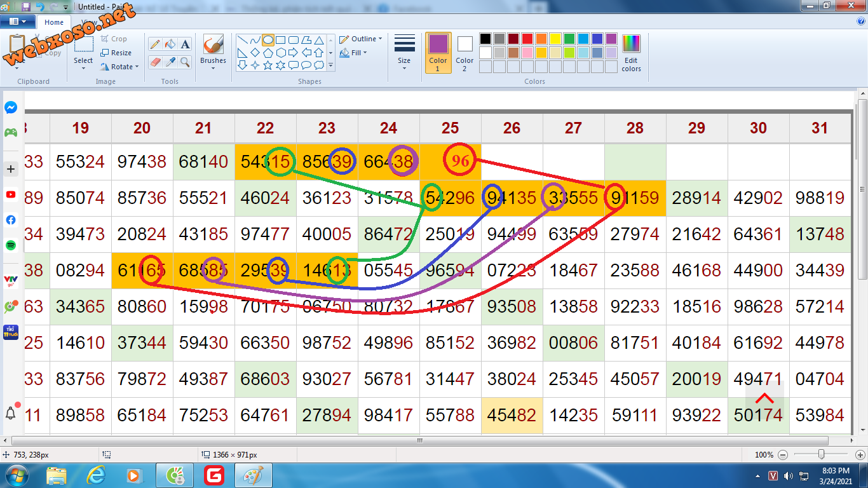Viewport: 868px width, 488px height.
Task: Choose the Diamond shape
Action: click(x=255, y=53)
